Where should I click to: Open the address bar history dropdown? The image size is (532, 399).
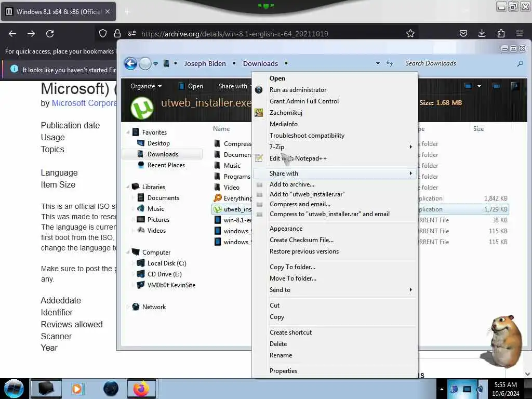(x=378, y=63)
